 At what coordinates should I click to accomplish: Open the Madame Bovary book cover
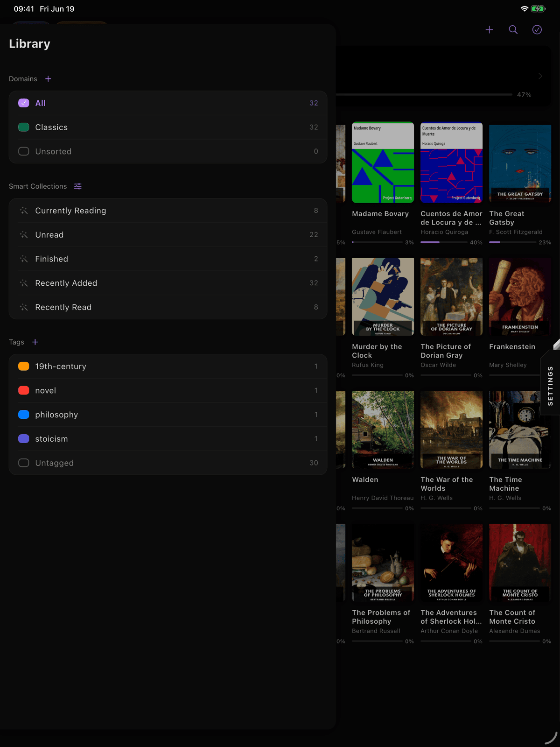(383, 162)
